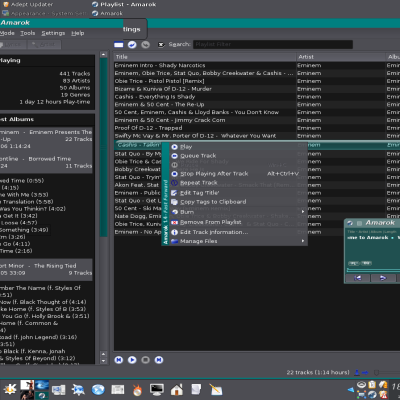The width and height of the screenshot is (400, 400).
Task: Open Edit Track Information dialog entry
Action: coord(234,232)
